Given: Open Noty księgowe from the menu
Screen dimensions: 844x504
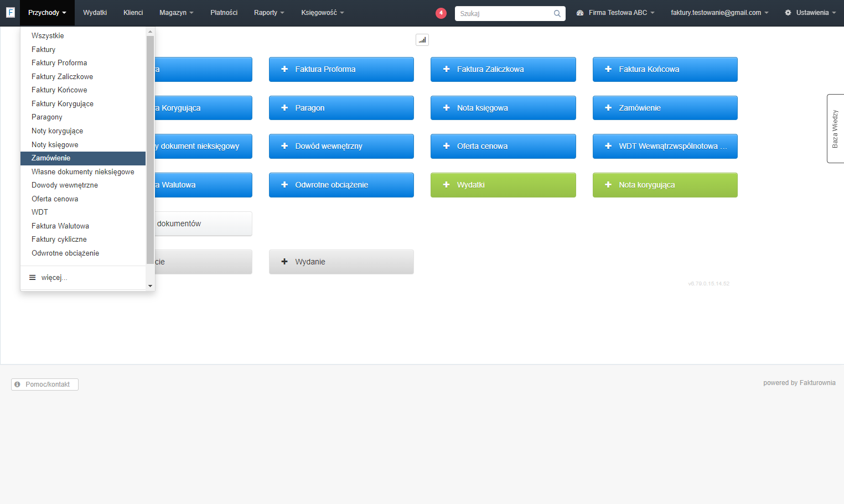Looking at the screenshot, I should click(x=83, y=145).
